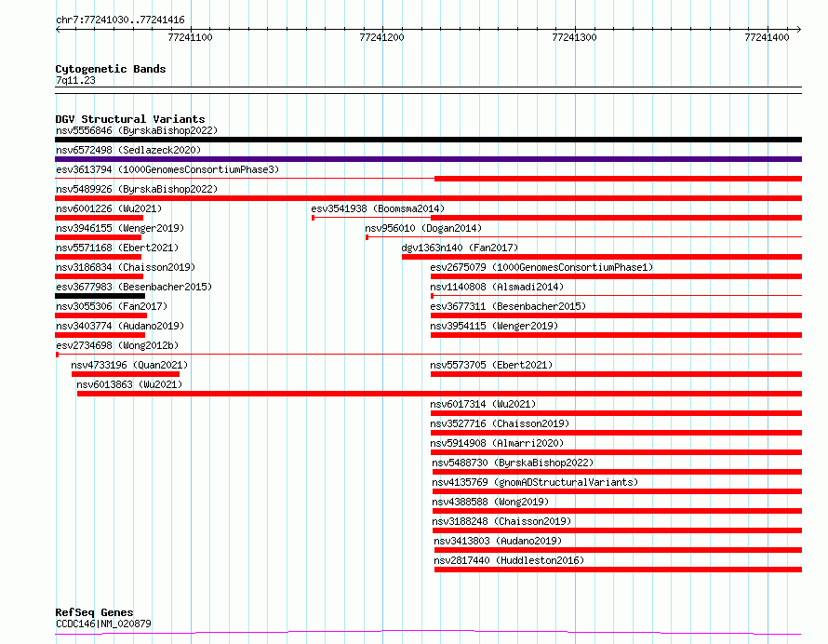Open nsv5489926 (ByrskaBishop2022) variant entry
The height and width of the screenshot is (644, 828).
tap(137, 189)
